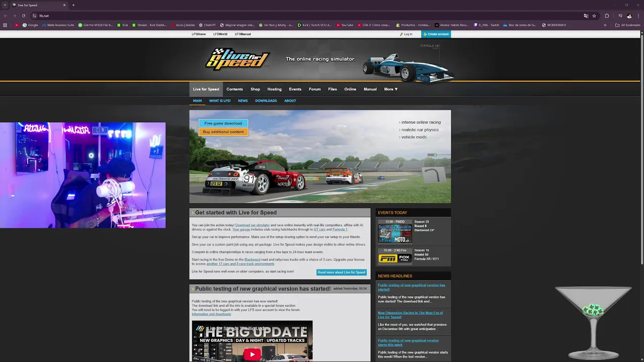The width and height of the screenshot is (644, 362).
Task: Open the media control icon in toolbar
Action: (620, 16)
